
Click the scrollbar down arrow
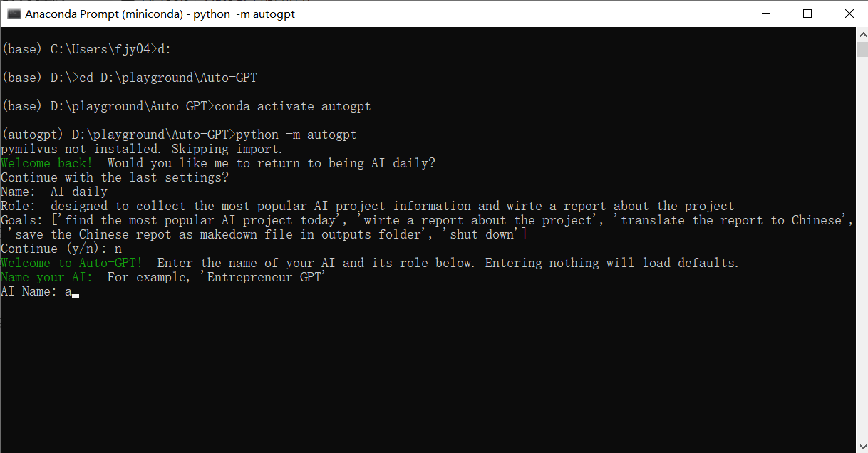(862, 447)
